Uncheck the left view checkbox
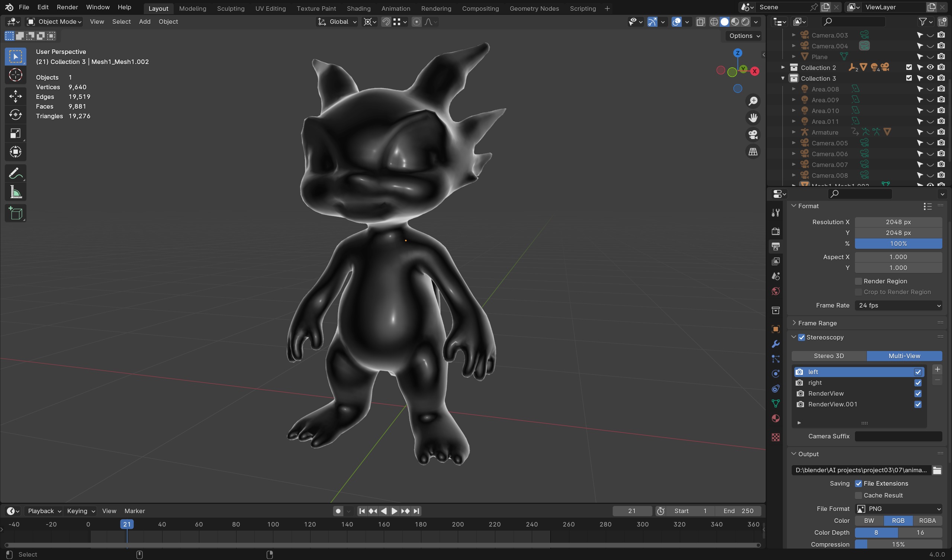This screenshot has height=560, width=952. 918,372
